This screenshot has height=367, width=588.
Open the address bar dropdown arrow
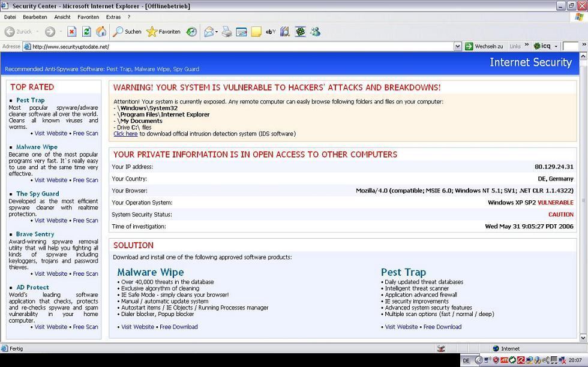pos(457,46)
